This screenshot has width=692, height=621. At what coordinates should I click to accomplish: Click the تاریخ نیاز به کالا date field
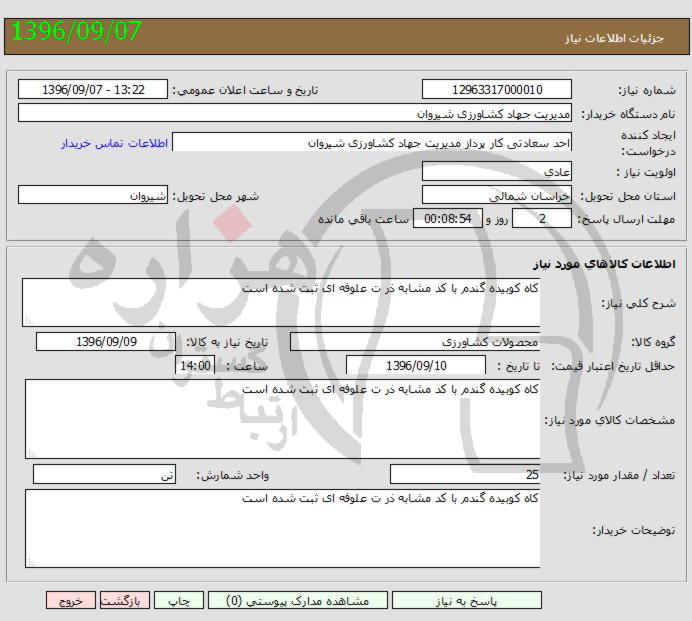pos(106,342)
